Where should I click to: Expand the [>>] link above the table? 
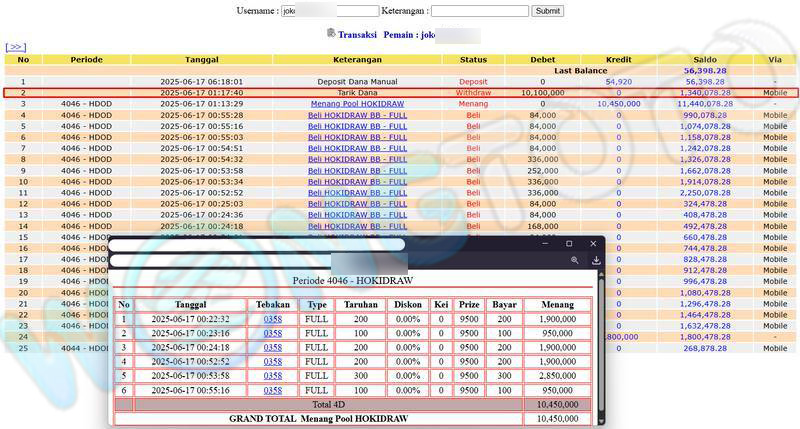tap(15, 47)
